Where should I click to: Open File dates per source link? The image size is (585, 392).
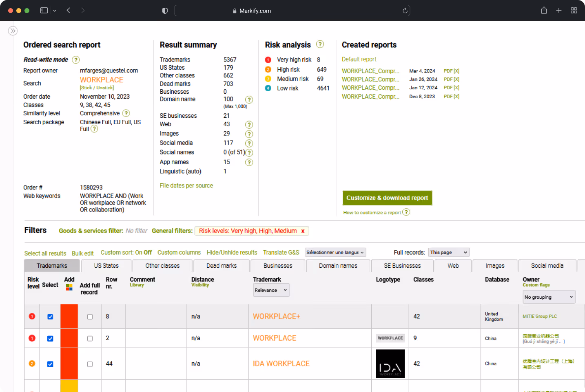coord(186,186)
